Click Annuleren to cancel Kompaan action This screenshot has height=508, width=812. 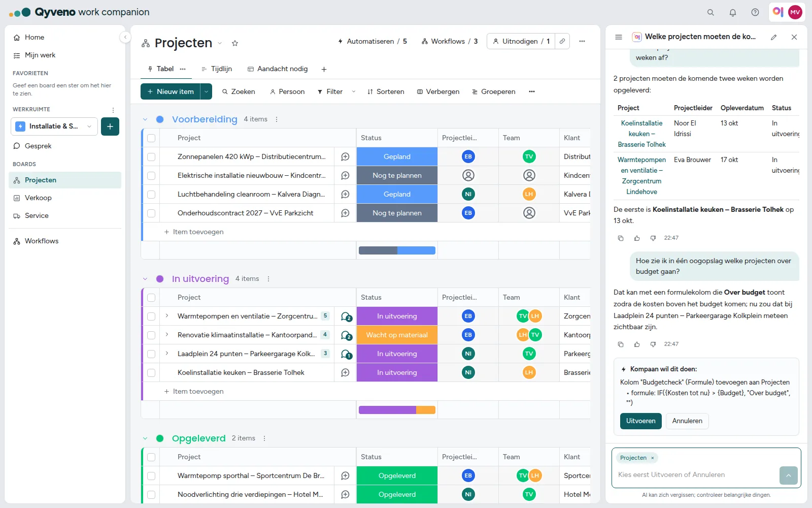pyautogui.click(x=687, y=421)
